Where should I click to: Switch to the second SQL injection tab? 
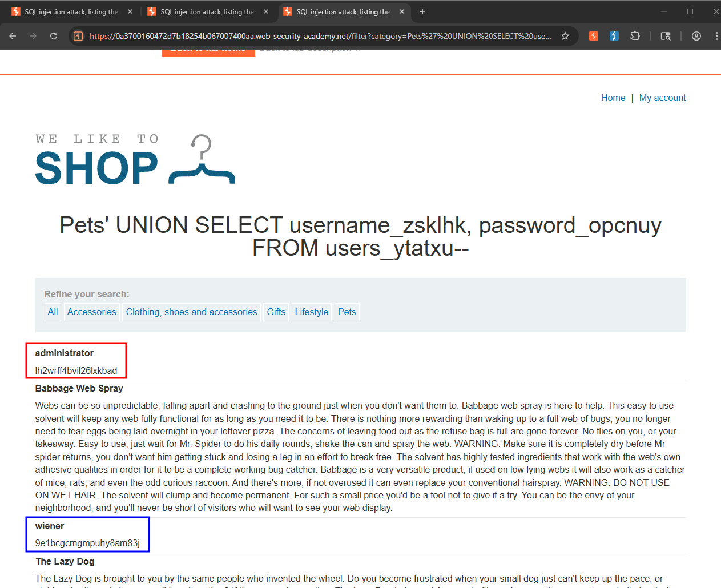click(x=208, y=11)
